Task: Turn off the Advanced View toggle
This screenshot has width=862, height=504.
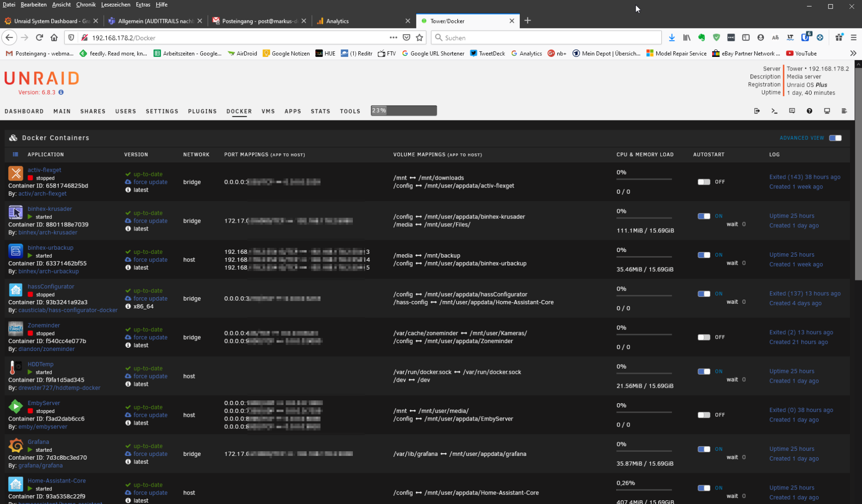Action: [x=836, y=138]
